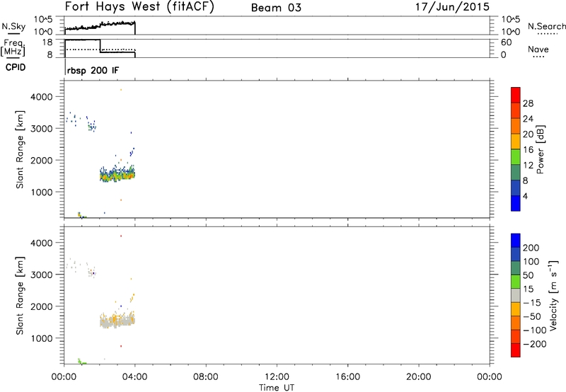Click the left '10^5' noise axis label
Viewport: 566px width, 392px height.
point(43,20)
